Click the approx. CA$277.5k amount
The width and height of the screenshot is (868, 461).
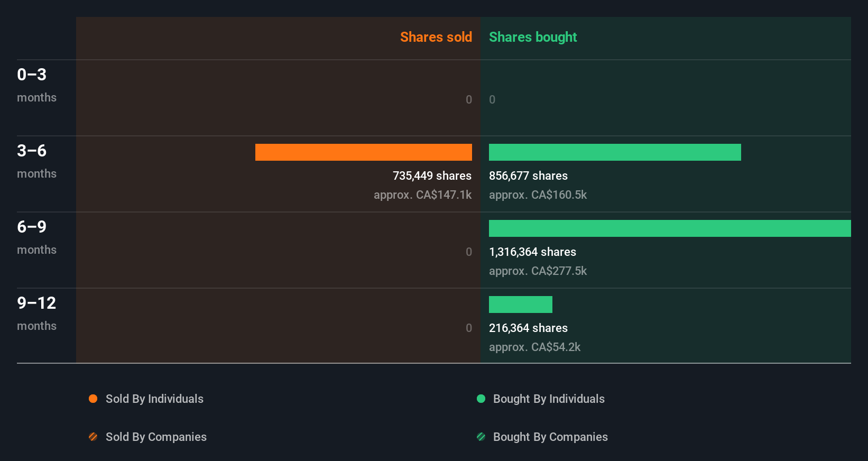click(x=538, y=271)
